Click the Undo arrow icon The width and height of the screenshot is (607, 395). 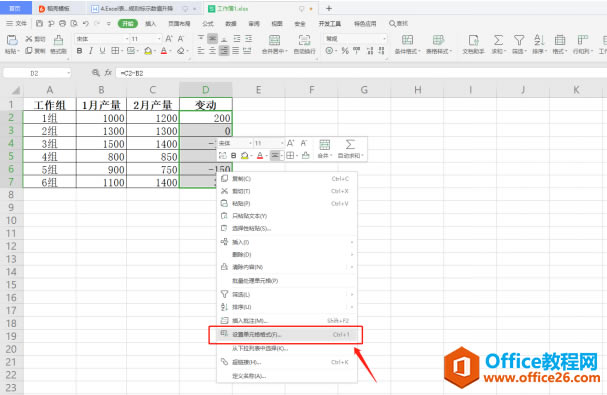[86, 24]
